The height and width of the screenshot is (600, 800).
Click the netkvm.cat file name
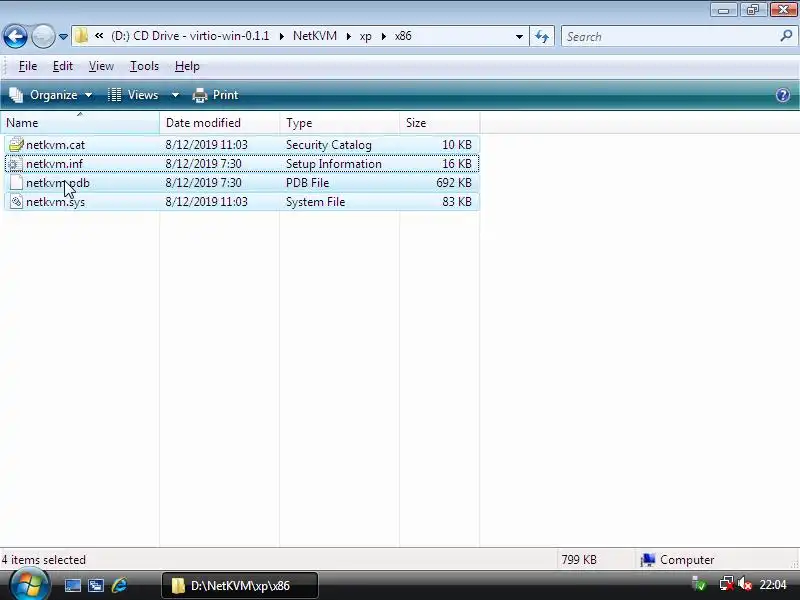(x=55, y=145)
